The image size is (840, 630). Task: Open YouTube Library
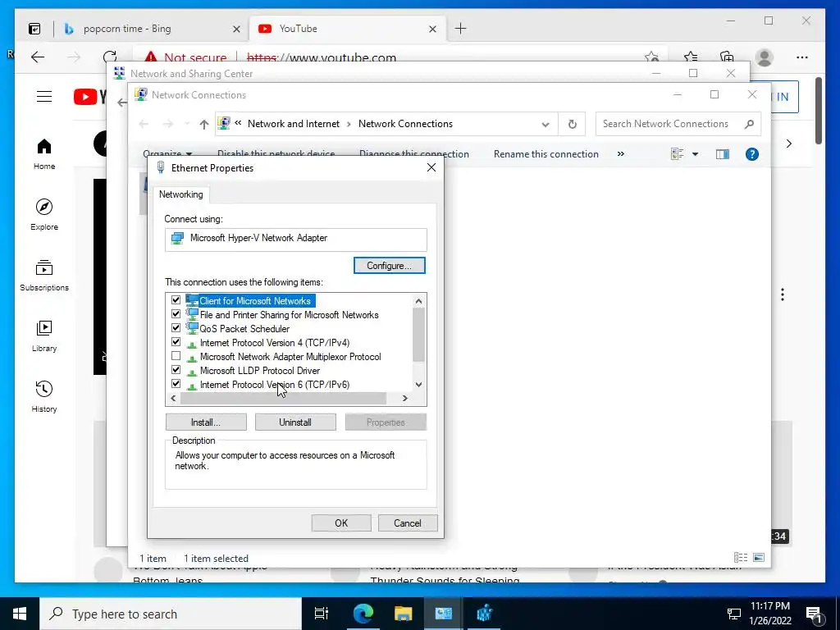coord(44,336)
